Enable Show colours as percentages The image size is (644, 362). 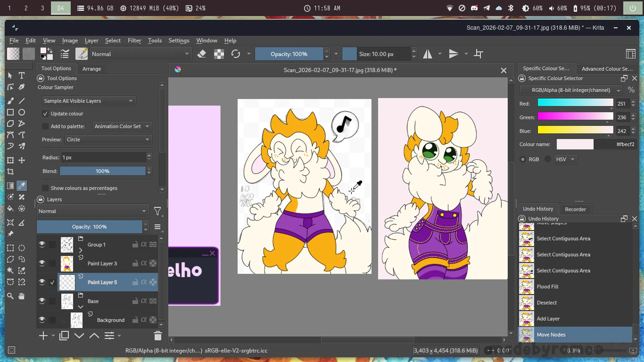point(45,188)
